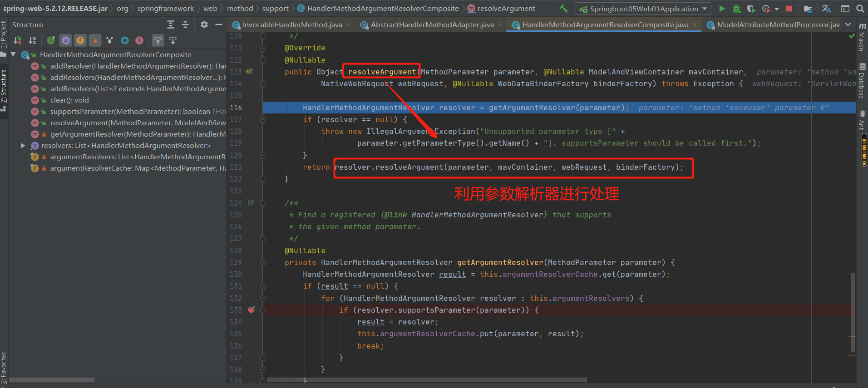This screenshot has height=388, width=868.
Task: Select the first addResolvers method in Structure tree
Action: pos(138,78)
